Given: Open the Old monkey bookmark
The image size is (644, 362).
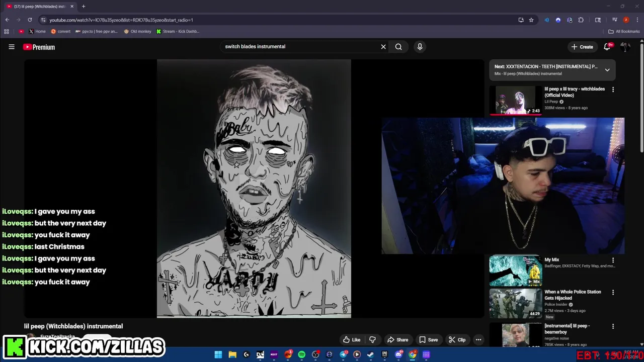Looking at the screenshot, I should (x=137, y=31).
